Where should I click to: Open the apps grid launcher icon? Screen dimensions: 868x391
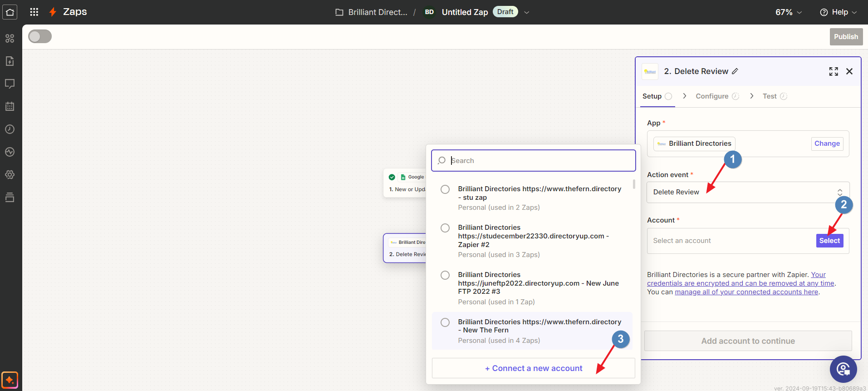(x=34, y=12)
